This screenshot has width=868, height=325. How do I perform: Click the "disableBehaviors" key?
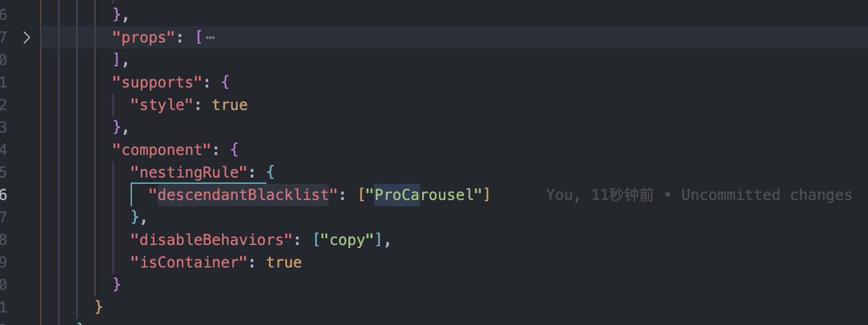[x=211, y=240]
